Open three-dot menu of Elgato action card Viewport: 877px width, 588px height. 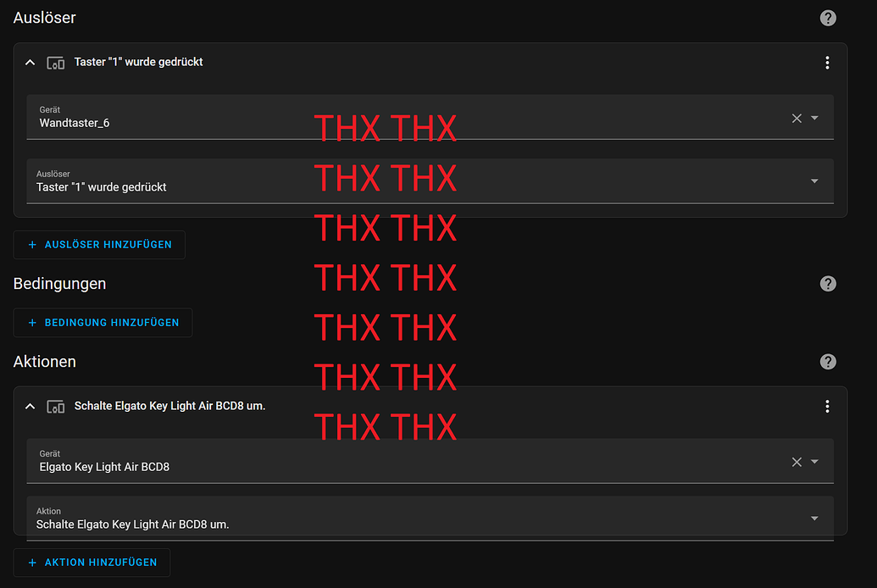(x=827, y=406)
